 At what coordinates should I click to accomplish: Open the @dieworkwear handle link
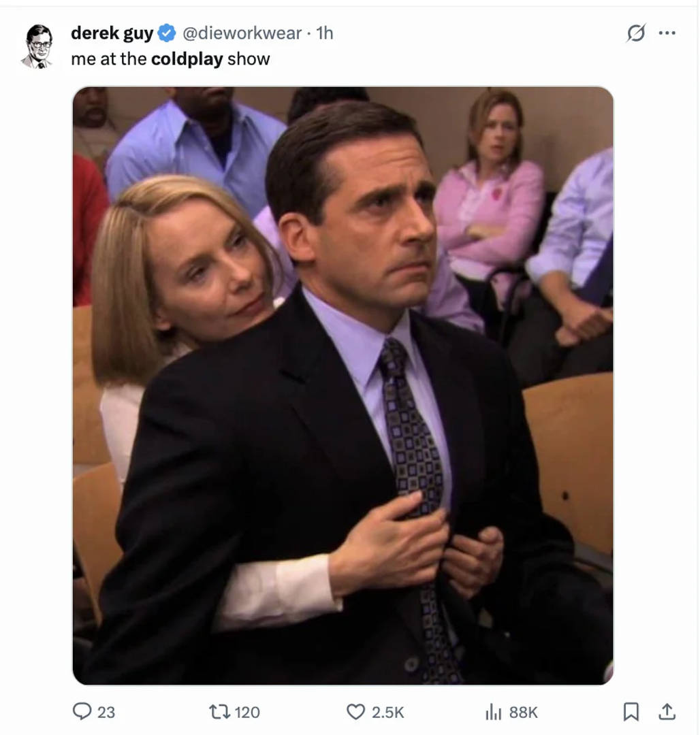[241, 33]
